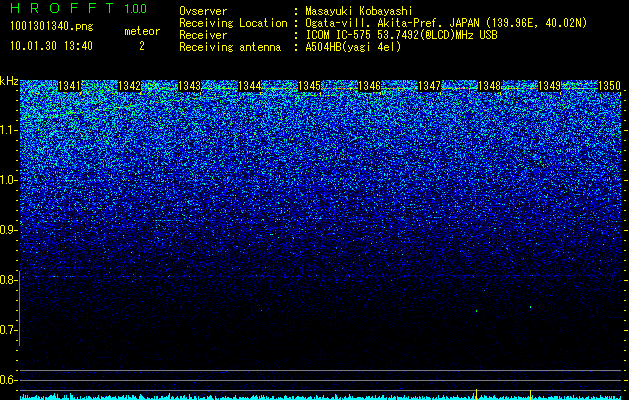Viewport: 629px width, 400px height.
Task: Click the yellow meteor tick just before 1348
Action: pyautogui.click(x=476, y=394)
